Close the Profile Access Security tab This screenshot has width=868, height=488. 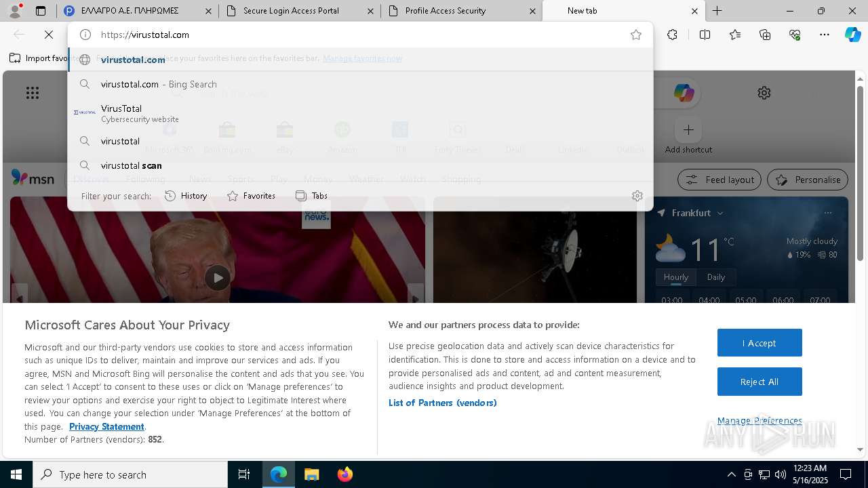point(532,11)
